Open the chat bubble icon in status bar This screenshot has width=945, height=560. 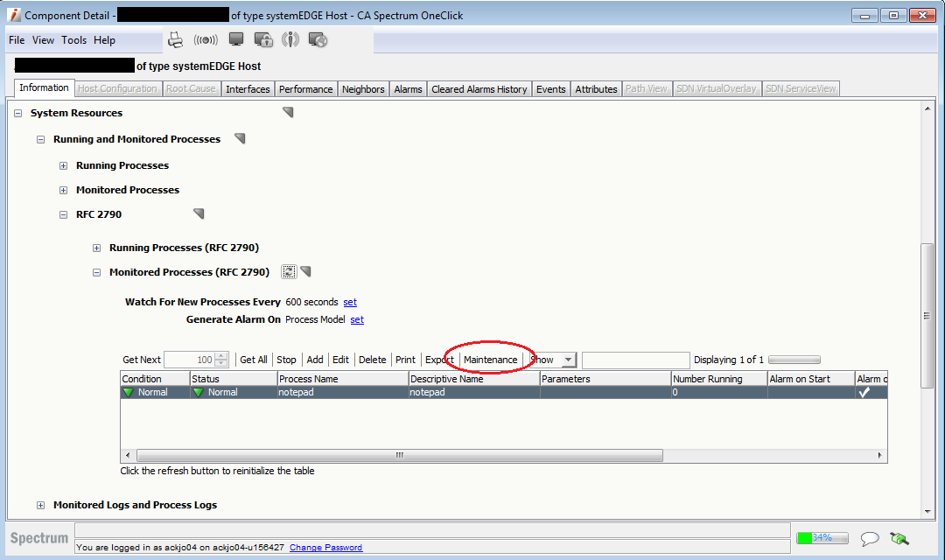tap(870, 538)
